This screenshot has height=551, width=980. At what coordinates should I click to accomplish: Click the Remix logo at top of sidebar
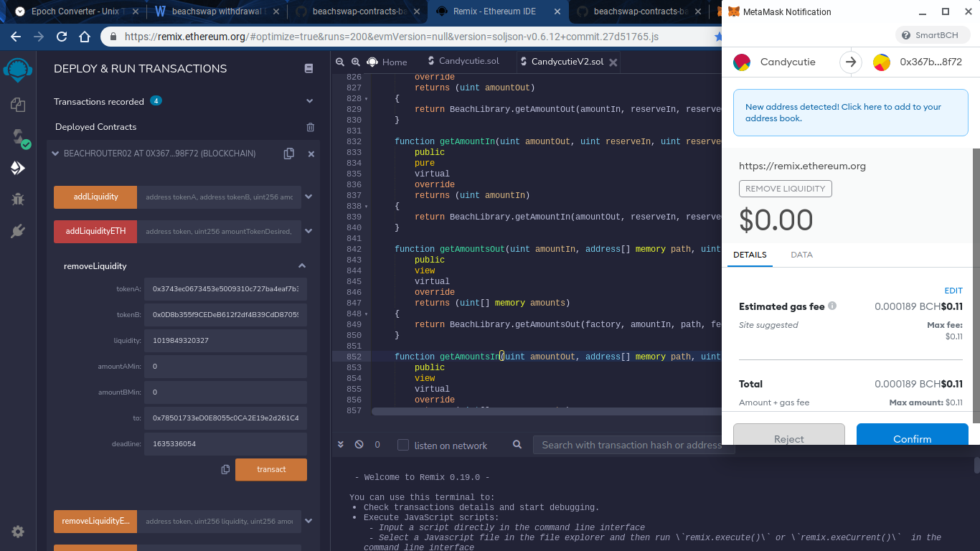click(18, 70)
